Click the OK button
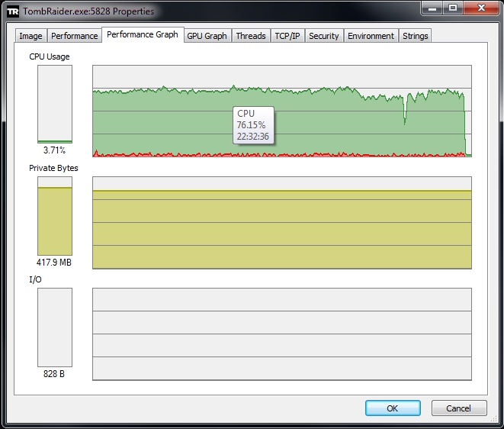The width and height of the screenshot is (504, 429). click(393, 408)
